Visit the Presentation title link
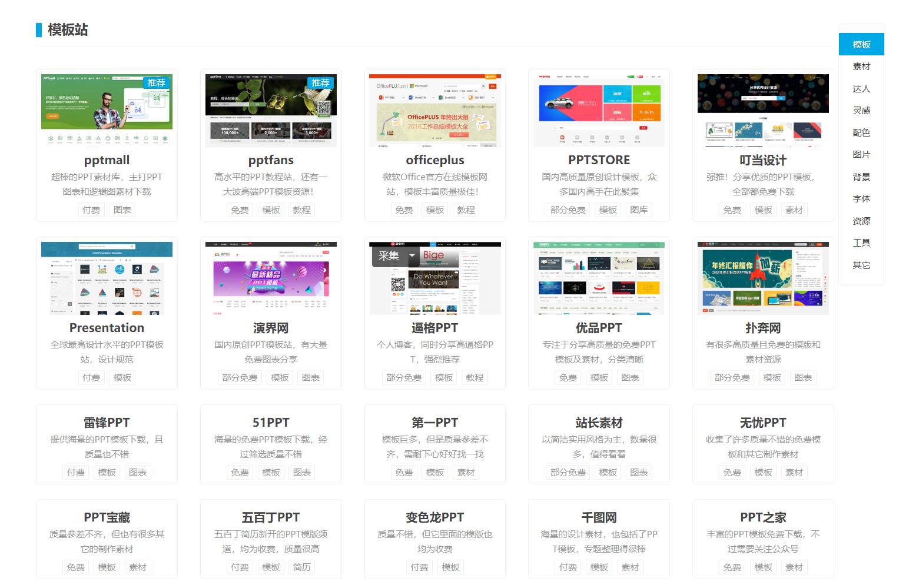The height and width of the screenshot is (588, 919). pyautogui.click(x=107, y=328)
